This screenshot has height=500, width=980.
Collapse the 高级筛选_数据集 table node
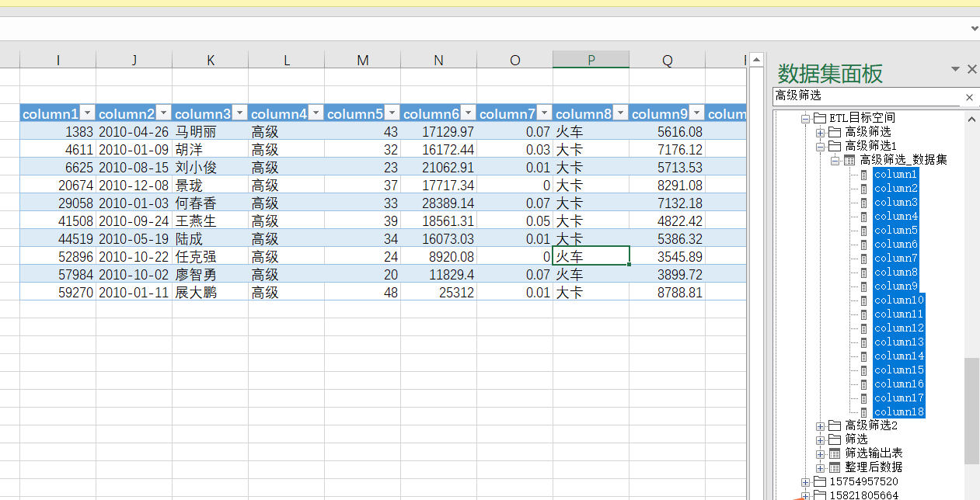[835, 160]
